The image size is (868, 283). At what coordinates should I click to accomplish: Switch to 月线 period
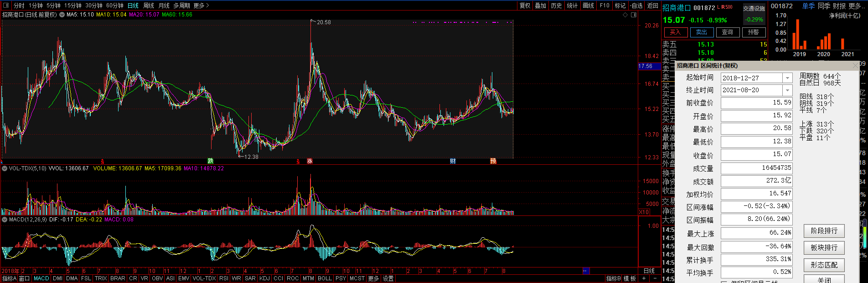coord(164,5)
